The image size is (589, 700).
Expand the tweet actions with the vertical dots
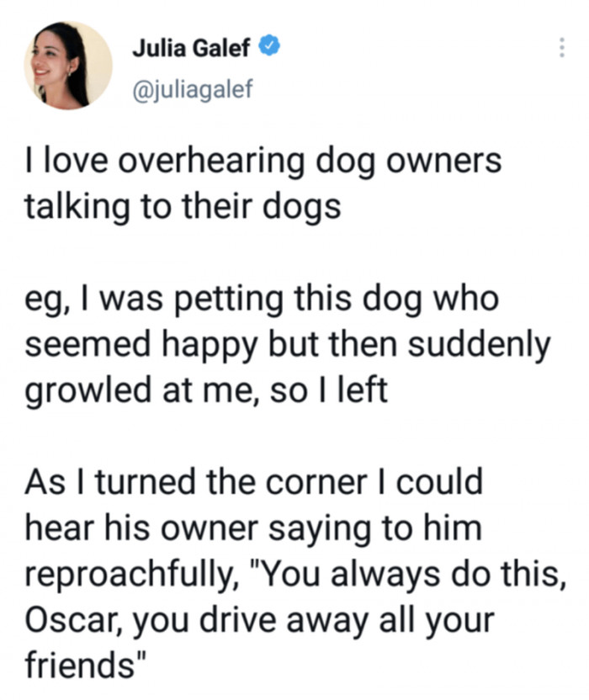tap(563, 48)
